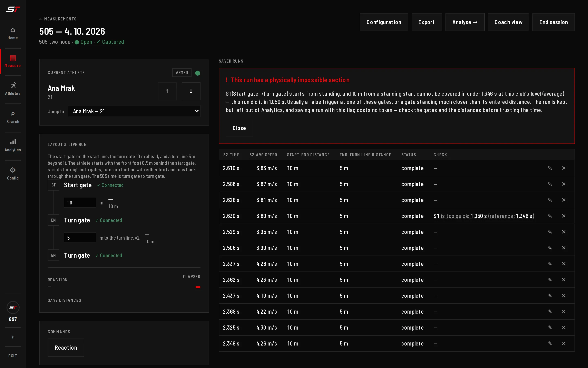588x368 pixels.
Task: Open the Athletes sidebar section
Action: coord(13,89)
